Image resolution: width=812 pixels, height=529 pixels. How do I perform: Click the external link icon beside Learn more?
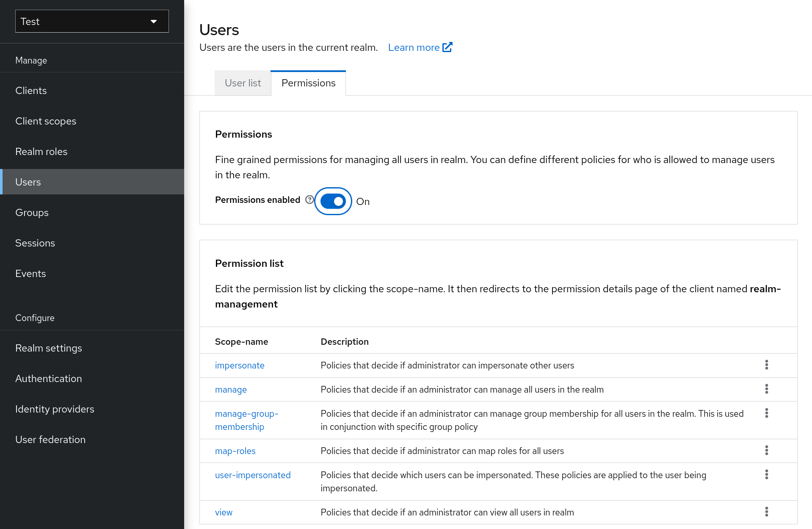tap(447, 47)
